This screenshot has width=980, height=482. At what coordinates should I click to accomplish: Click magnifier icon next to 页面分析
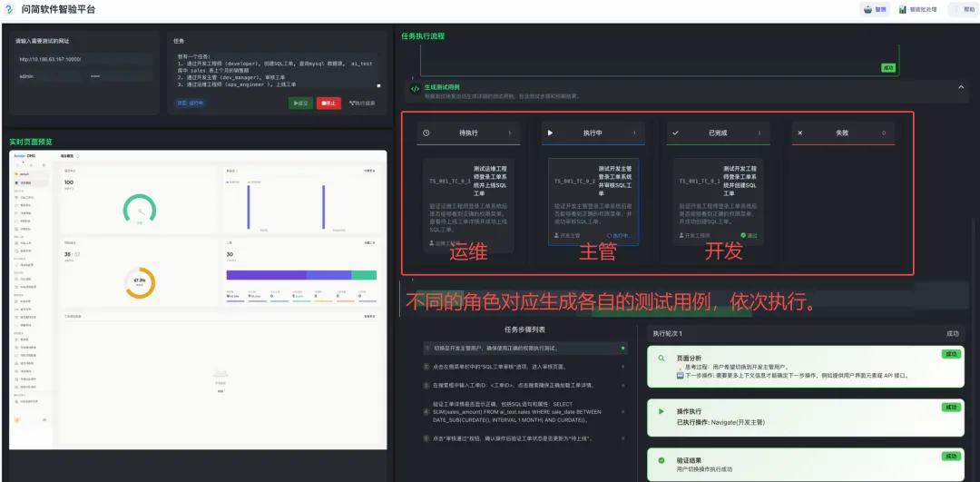(661, 359)
